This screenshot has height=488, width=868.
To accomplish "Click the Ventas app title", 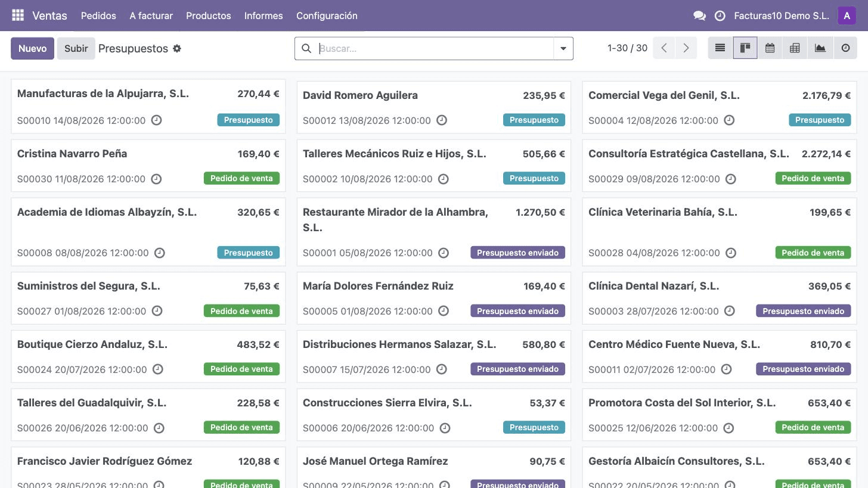I will (x=49, y=16).
